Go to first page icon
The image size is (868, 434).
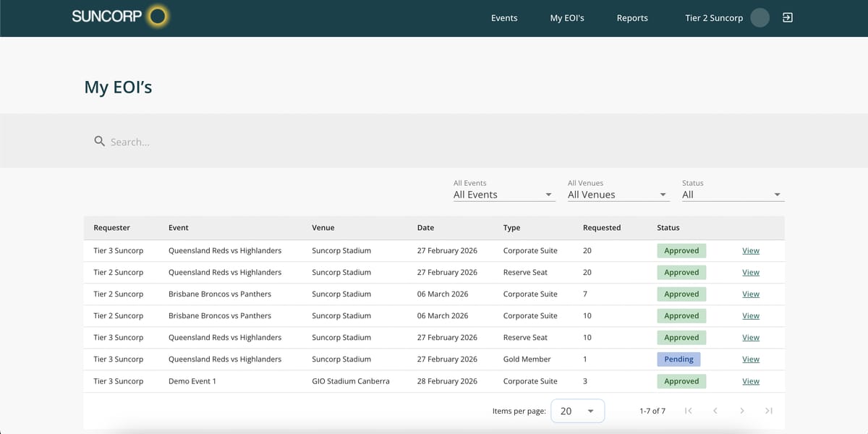coord(688,411)
